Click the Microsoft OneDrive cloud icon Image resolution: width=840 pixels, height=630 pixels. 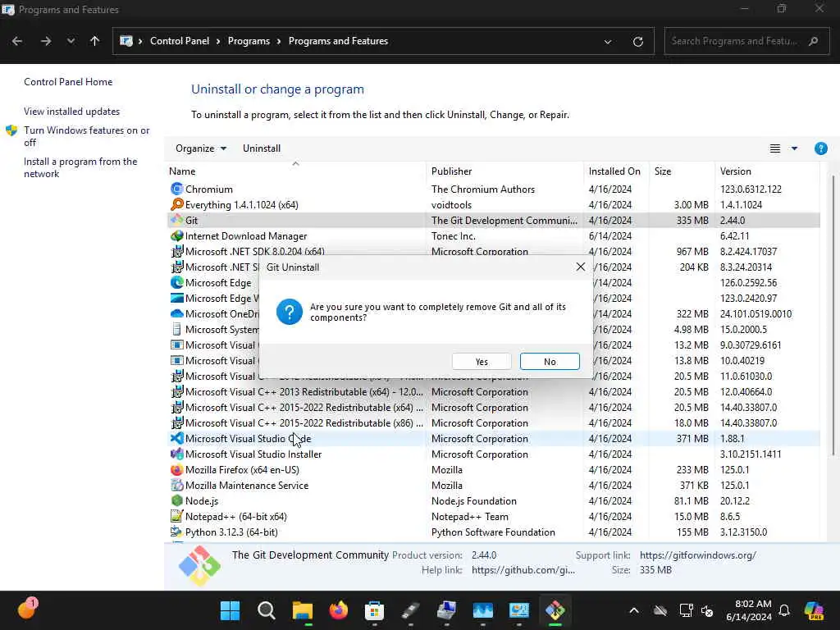click(177, 314)
